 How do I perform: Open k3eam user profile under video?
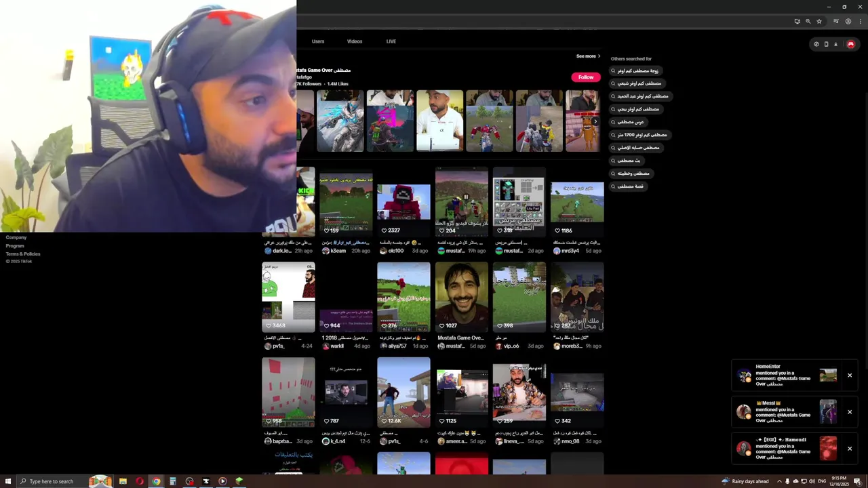click(334, 251)
